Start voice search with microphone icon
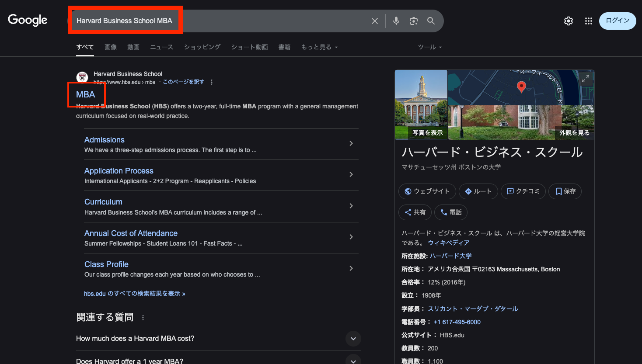 [x=396, y=21]
